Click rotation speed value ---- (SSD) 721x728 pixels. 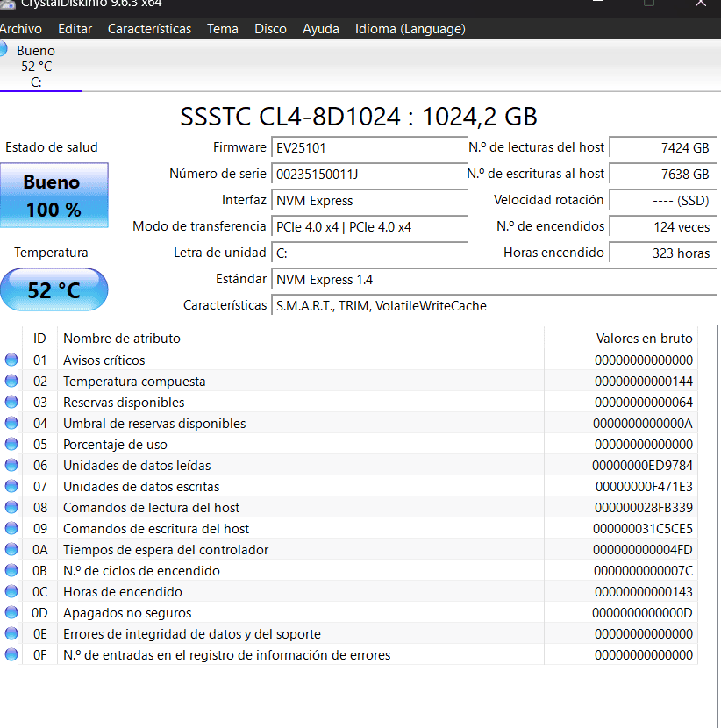click(x=663, y=201)
